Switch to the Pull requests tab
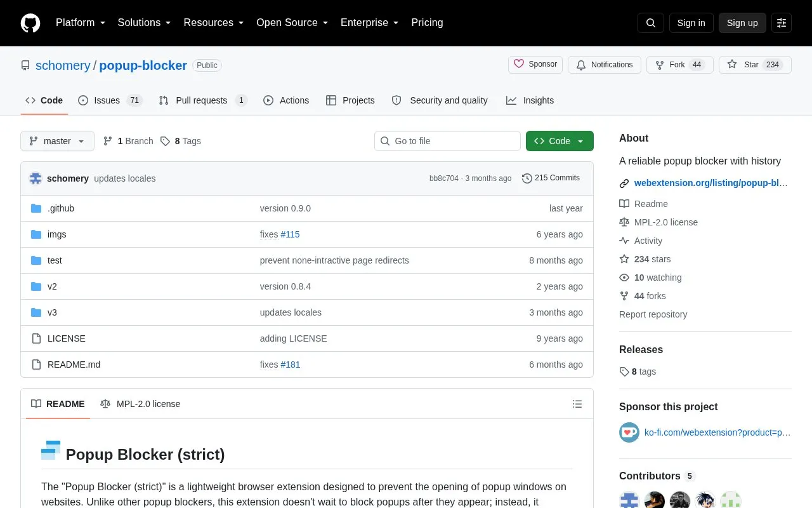The image size is (812, 508). tap(203, 100)
